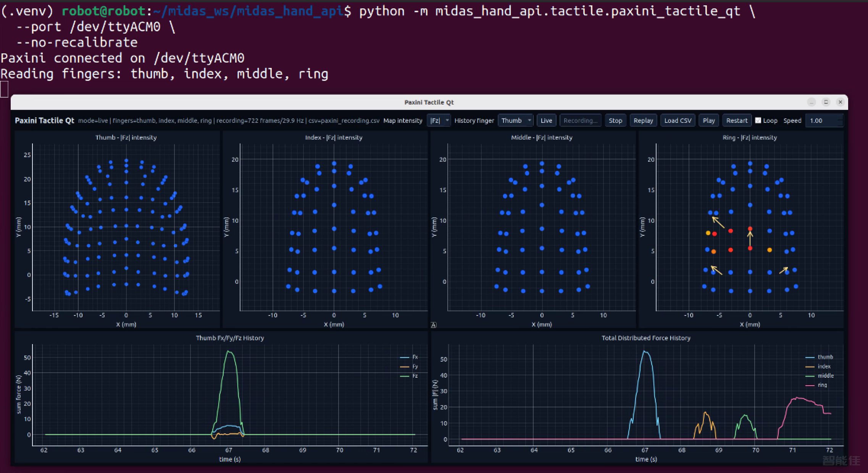Click the thumb entry in the total force legend
Viewport: 868px width, 473px height.
(x=819, y=357)
